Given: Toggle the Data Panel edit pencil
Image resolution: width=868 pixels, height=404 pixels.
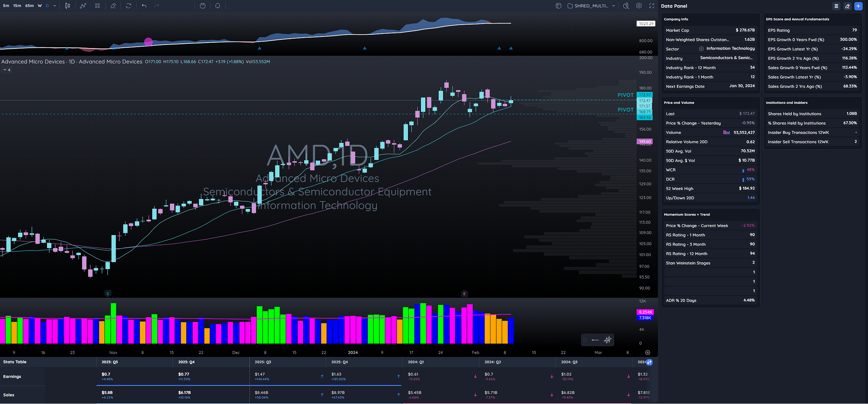Looking at the screenshot, I should pyautogui.click(x=847, y=6).
